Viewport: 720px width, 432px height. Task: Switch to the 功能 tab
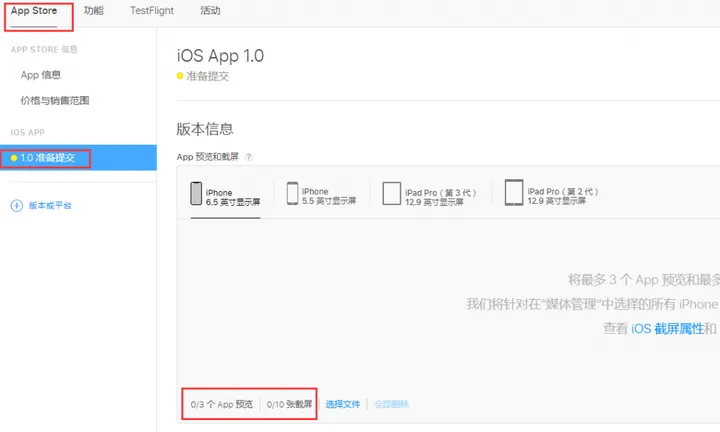coord(93,11)
